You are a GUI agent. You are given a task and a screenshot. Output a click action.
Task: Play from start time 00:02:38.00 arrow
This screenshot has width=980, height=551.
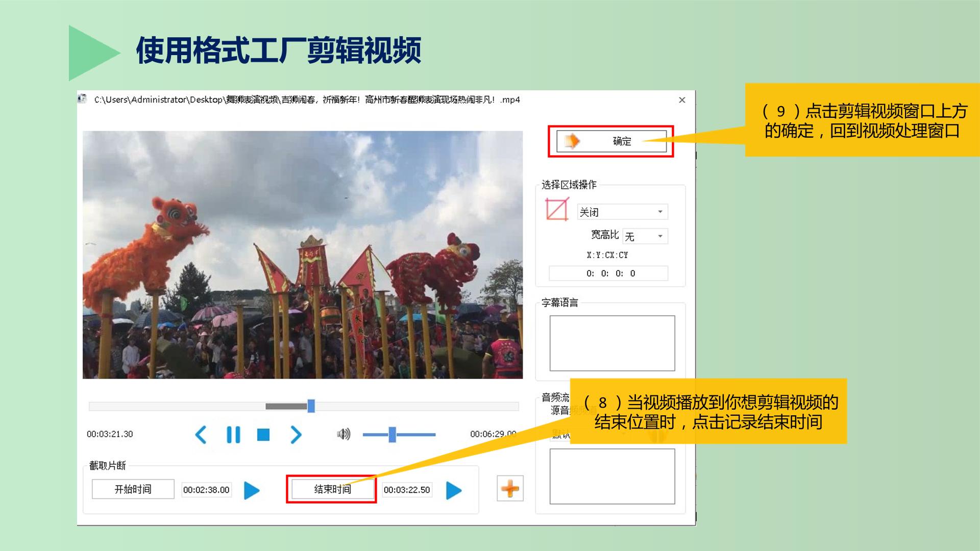(252, 490)
